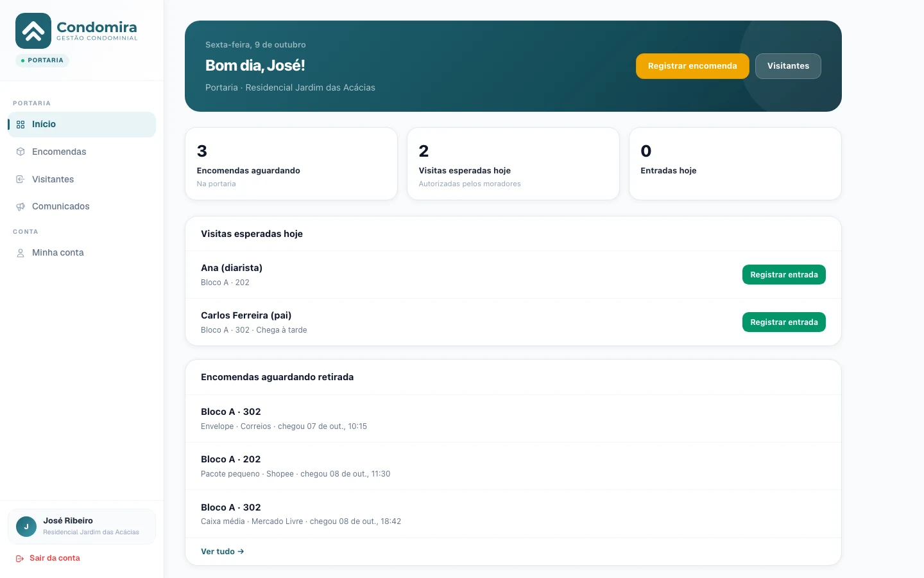Click the PORTARIA badge under the logo
The height and width of the screenshot is (578, 924).
(x=42, y=60)
